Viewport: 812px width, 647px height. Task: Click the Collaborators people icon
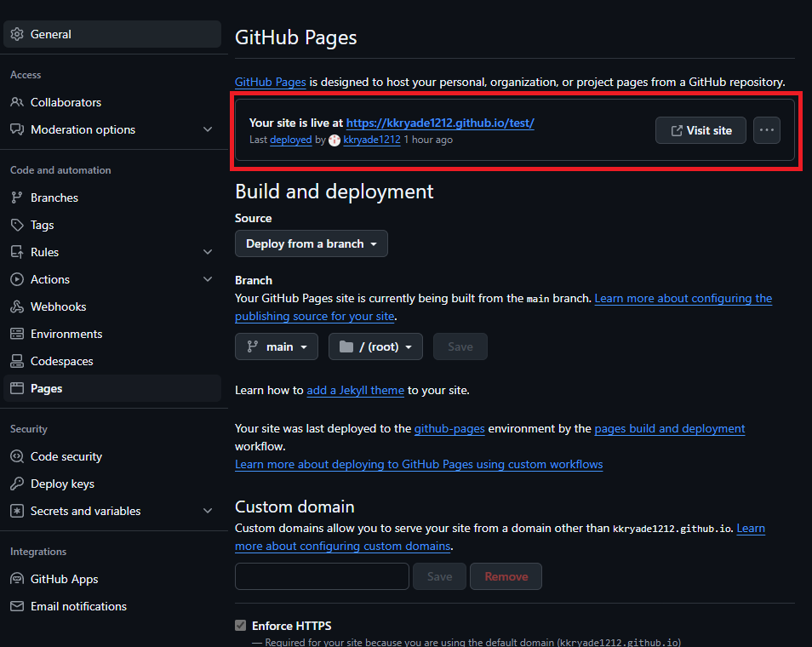[17, 102]
